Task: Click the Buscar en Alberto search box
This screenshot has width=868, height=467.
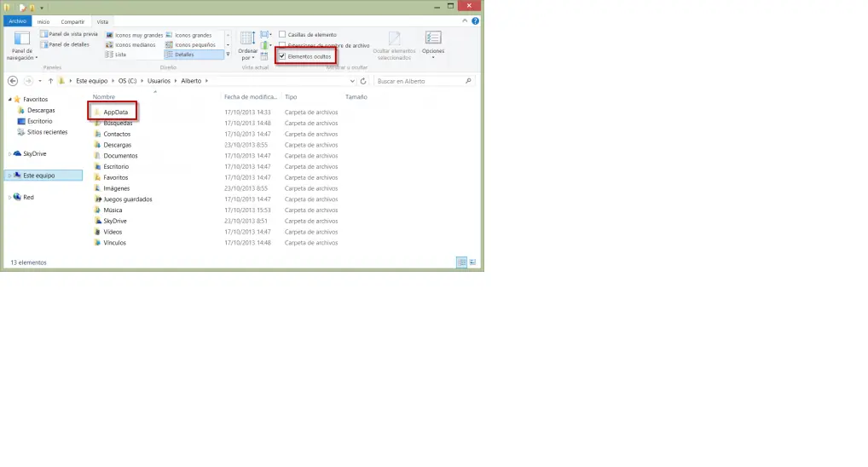Action: [x=424, y=81]
